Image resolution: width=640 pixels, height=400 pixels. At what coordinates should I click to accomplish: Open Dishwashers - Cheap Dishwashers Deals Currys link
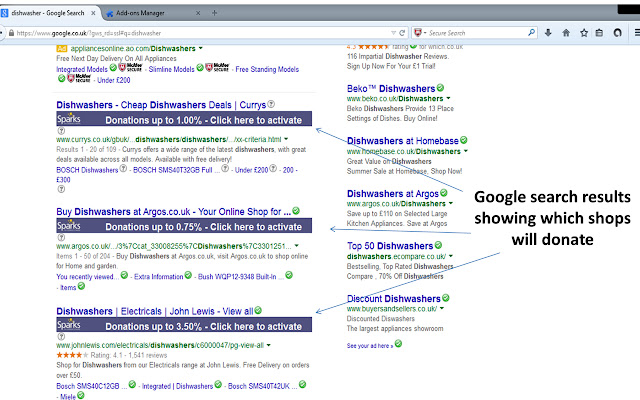pyautogui.click(x=161, y=105)
